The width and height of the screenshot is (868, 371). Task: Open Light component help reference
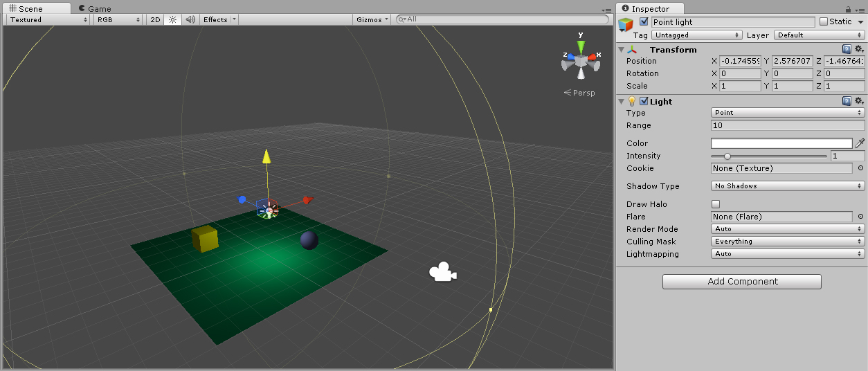coord(847,101)
